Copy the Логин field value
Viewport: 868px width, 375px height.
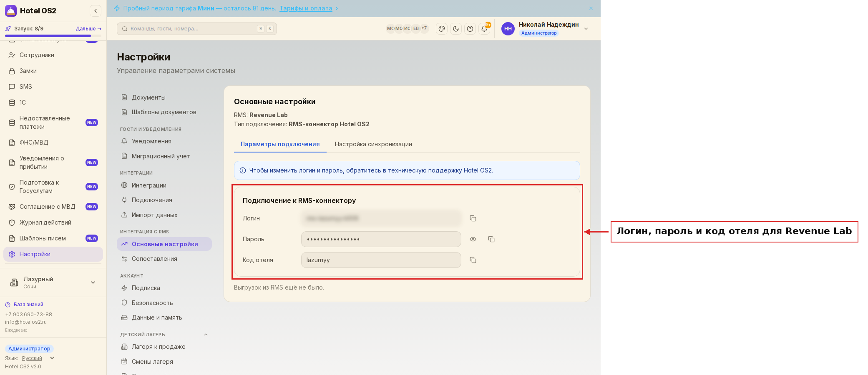(473, 218)
